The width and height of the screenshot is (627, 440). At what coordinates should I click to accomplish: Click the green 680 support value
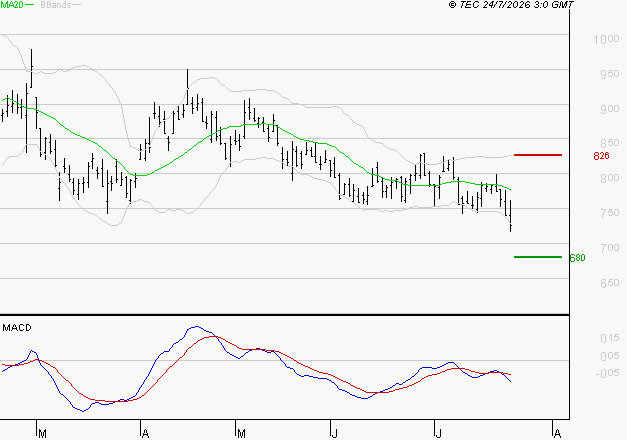tap(577, 258)
